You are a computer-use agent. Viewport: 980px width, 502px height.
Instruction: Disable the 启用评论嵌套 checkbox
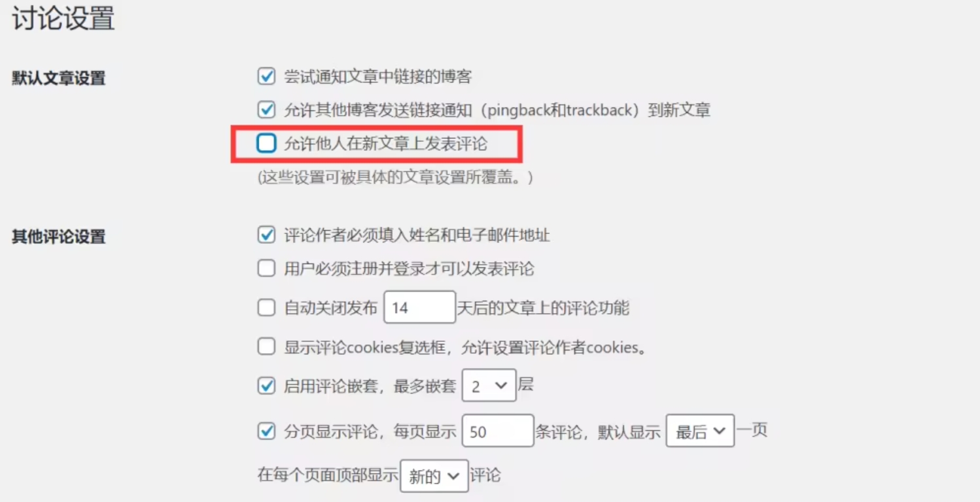pyautogui.click(x=266, y=386)
